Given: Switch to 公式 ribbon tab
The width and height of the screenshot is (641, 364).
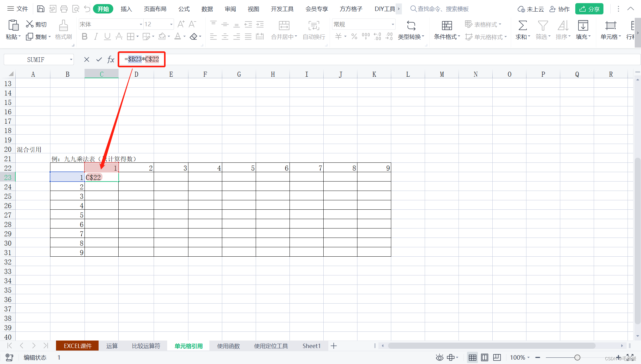Looking at the screenshot, I should (184, 9).
